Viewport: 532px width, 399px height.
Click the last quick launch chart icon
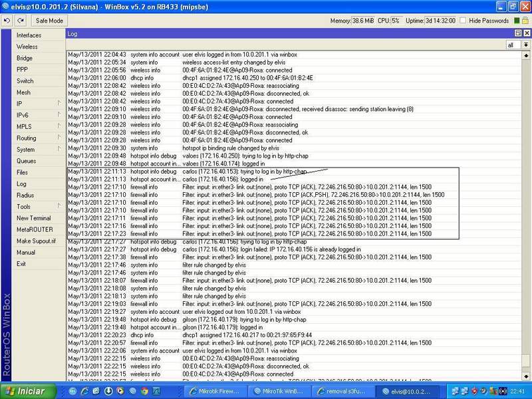pos(156,391)
